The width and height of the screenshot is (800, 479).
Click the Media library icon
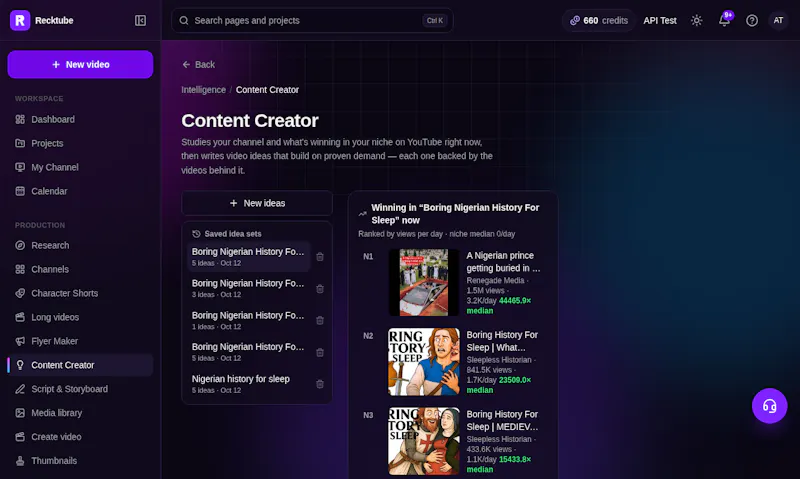click(20, 413)
